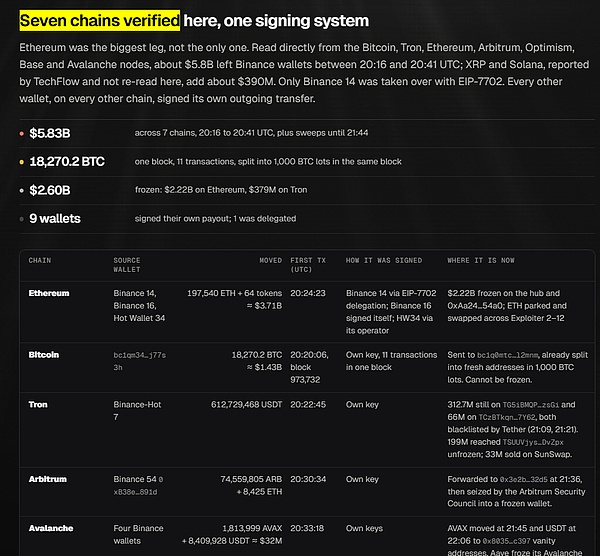Viewport: 600px width, 556px height.
Task: Click the intro paragraph starting 'Ethereum was the biggest leg'
Action: point(304,73)
